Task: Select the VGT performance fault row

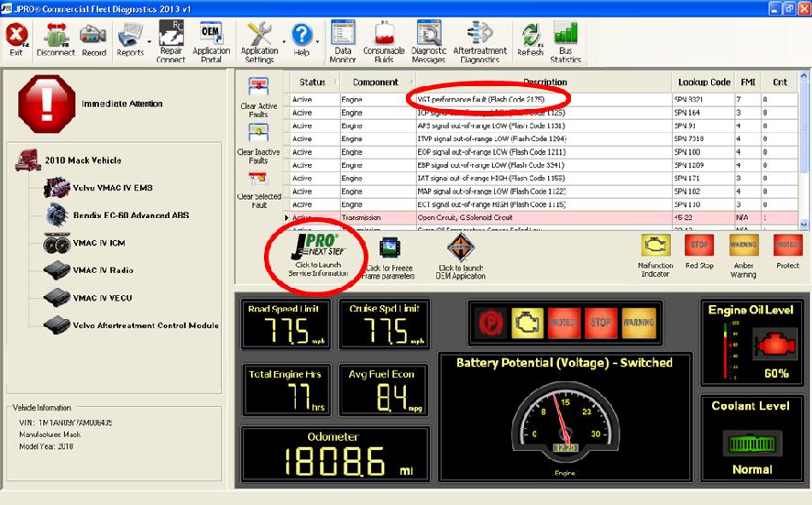Action: [541, 99]
